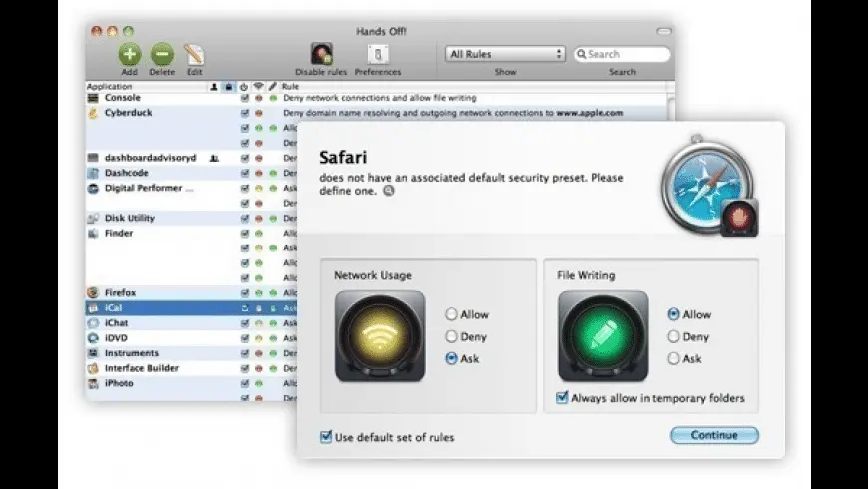The width and height of the screenshot is (868, 489).
Task: Click the user icon column header
Action: (214, 87)
